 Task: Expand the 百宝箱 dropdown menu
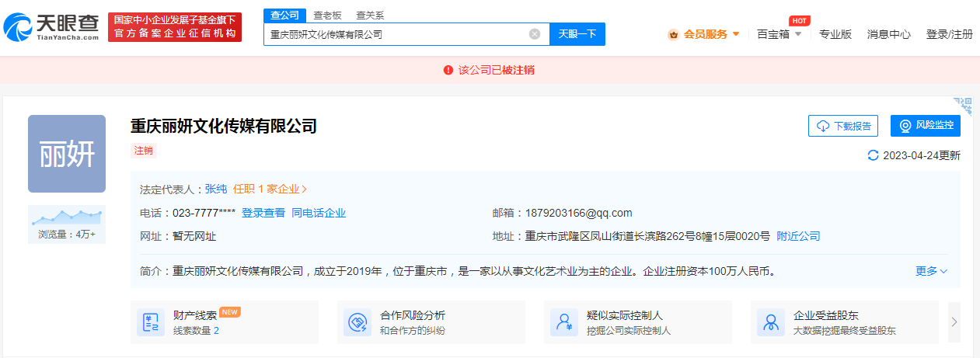779,34
